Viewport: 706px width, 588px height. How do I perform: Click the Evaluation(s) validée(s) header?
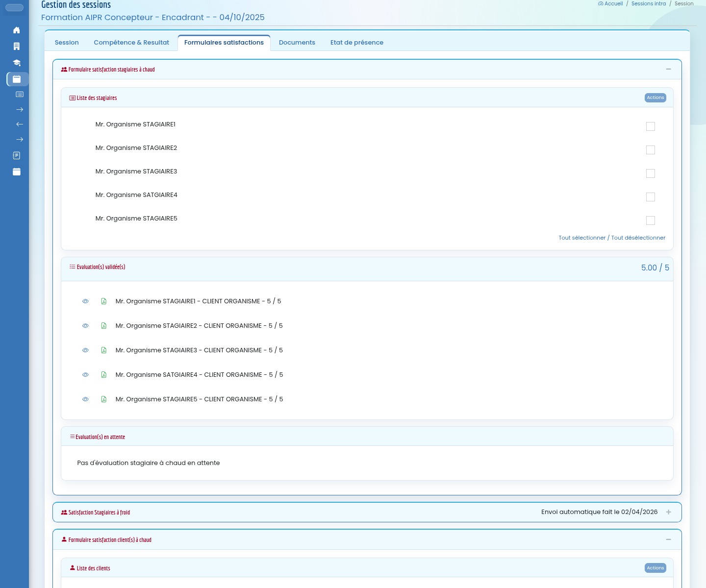coord(97,267)
